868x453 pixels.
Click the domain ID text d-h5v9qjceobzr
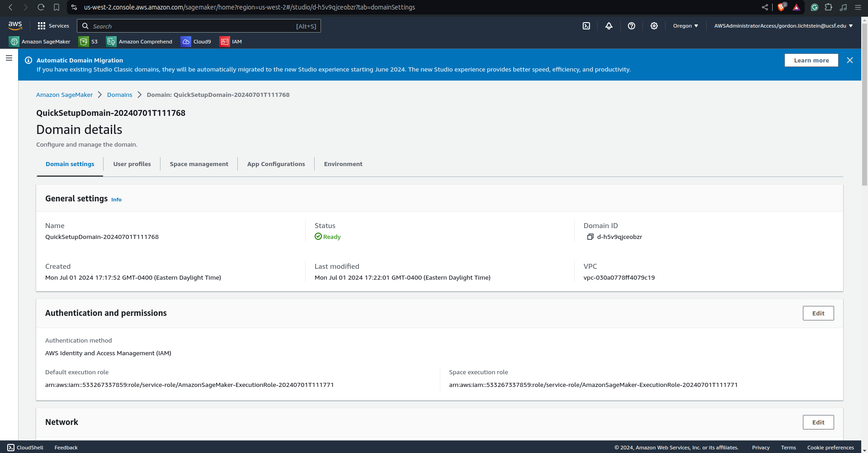click(x=619, y=237)
